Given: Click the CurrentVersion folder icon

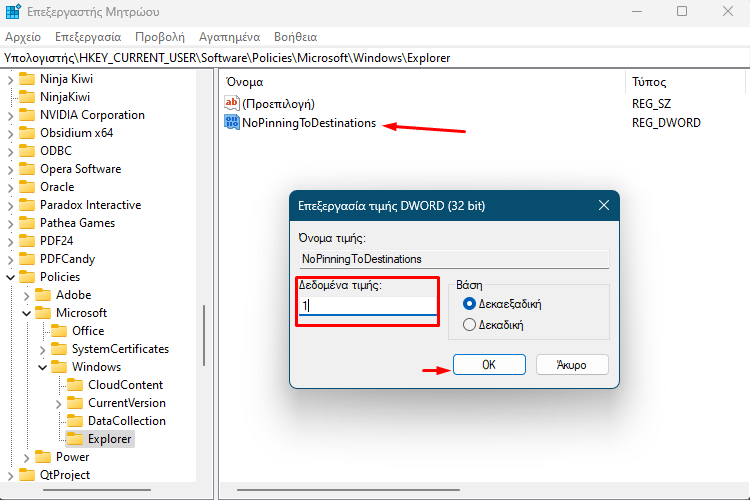Looking at the screenshot, I should coord(75,403).
